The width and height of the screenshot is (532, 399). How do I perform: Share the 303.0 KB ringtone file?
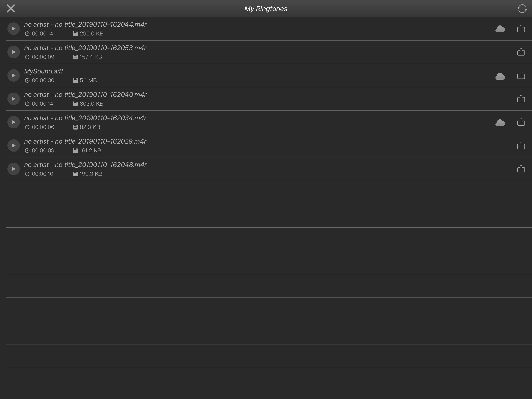(x=521, y=98)
